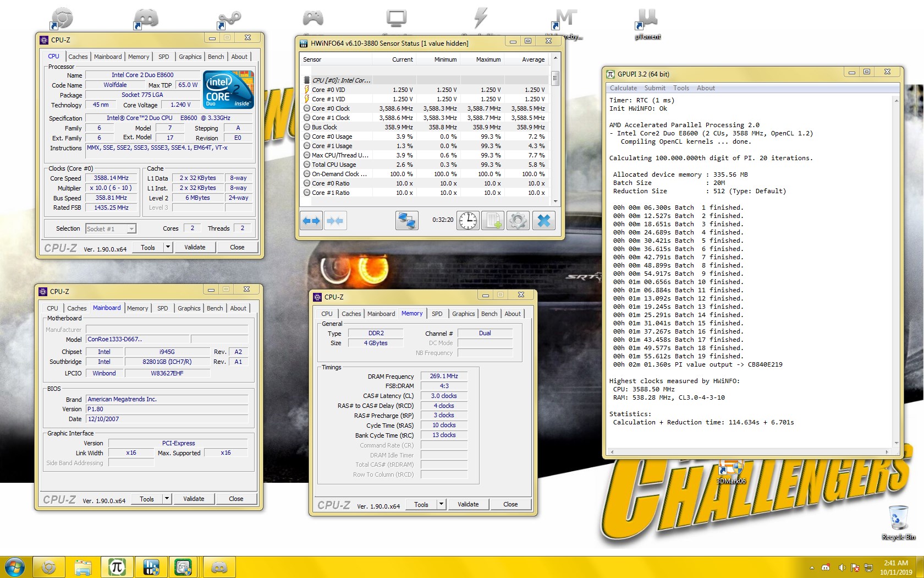Open Tools menu in GPUPI
The height and width of the screenshot is (578, 924).
(681, 88)
